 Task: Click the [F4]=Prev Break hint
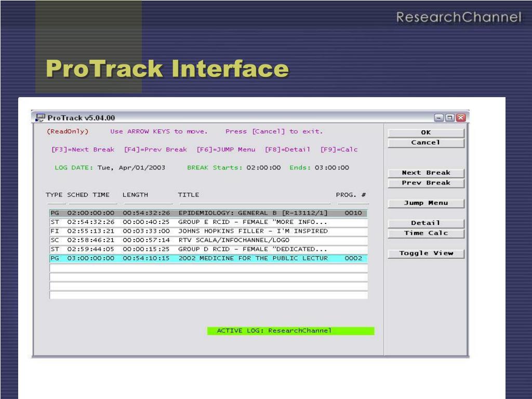pos(155,150)
